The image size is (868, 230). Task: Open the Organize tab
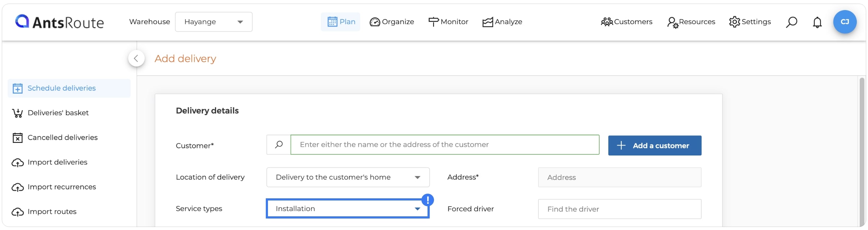(392, 22)
